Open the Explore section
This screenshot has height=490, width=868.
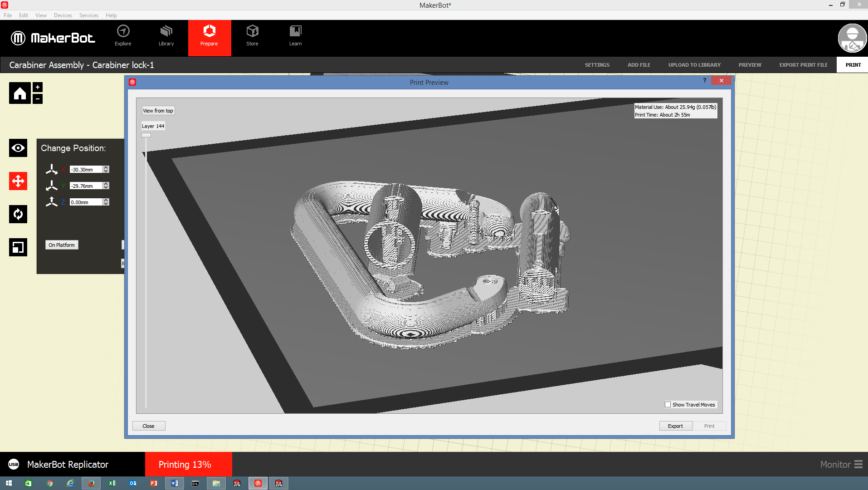(x=123, y=36)
